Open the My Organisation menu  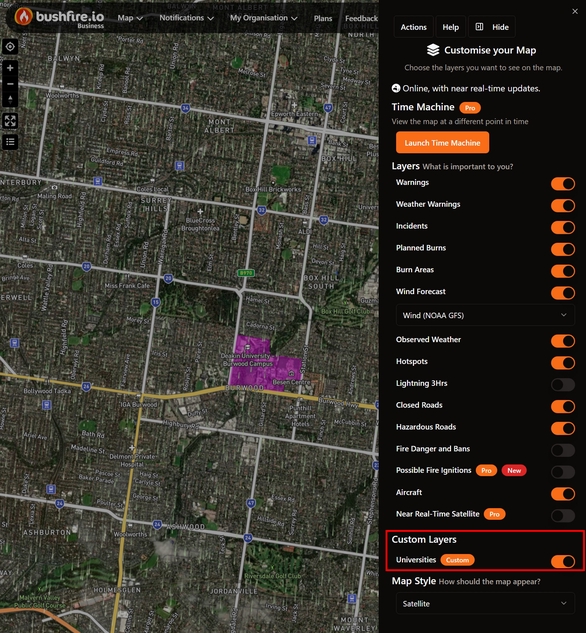pyautogui.click(x=264, y=18)
